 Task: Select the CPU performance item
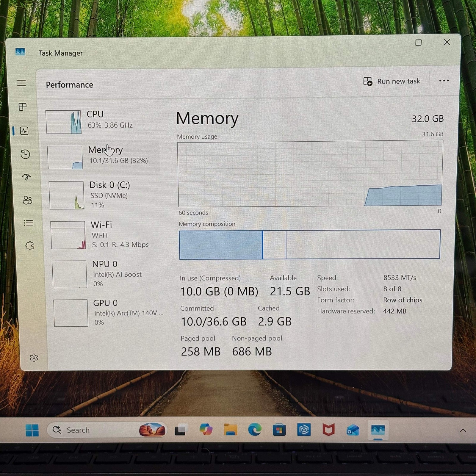(x=101, y=122)
